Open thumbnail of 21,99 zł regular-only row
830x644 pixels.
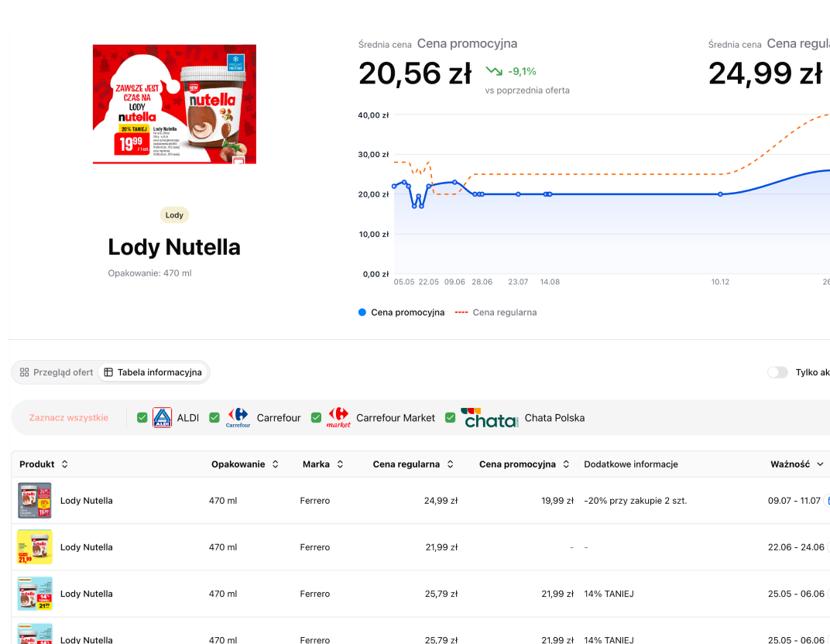[x=35, y=547]
